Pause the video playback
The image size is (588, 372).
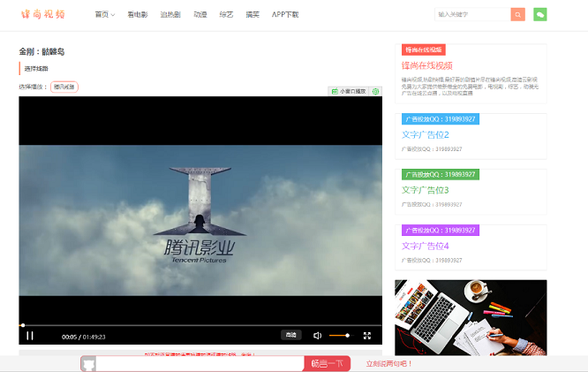tap(30, 336)
